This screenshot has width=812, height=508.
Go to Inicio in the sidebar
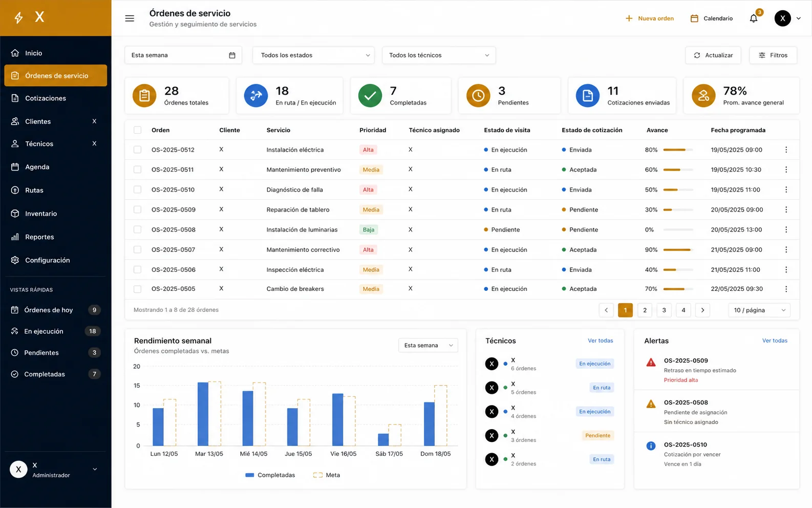tap(55, 53)
